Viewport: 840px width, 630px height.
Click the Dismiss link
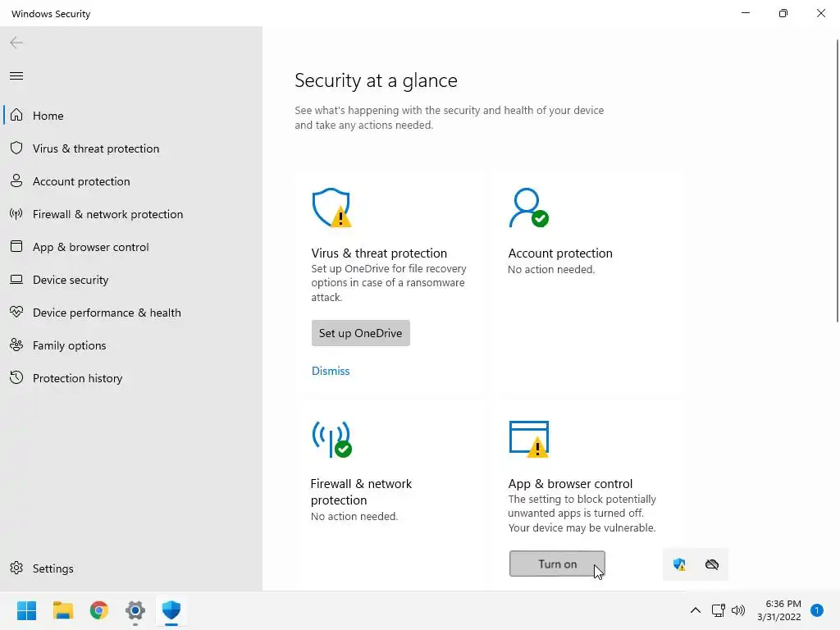click(x=331, y=371)
